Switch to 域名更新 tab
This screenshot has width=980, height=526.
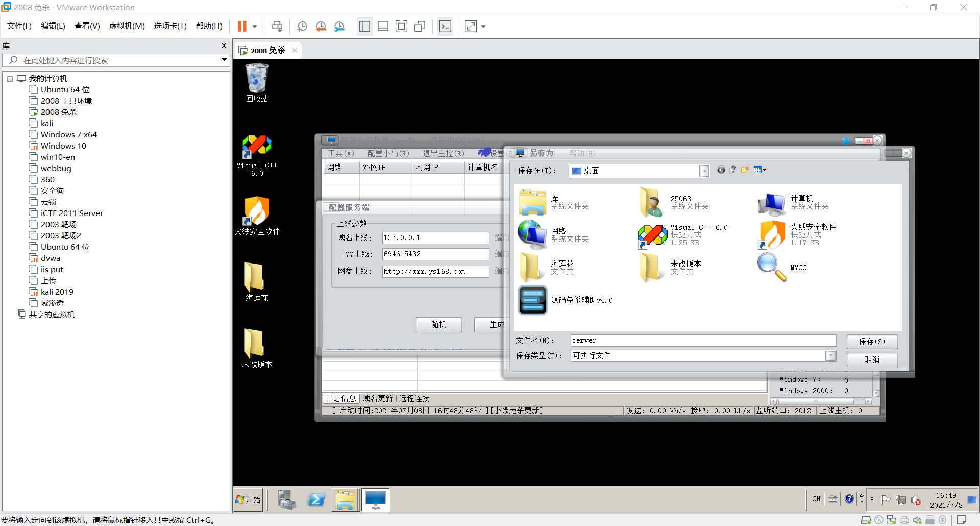pyautogui.click(x=378, y=399)
